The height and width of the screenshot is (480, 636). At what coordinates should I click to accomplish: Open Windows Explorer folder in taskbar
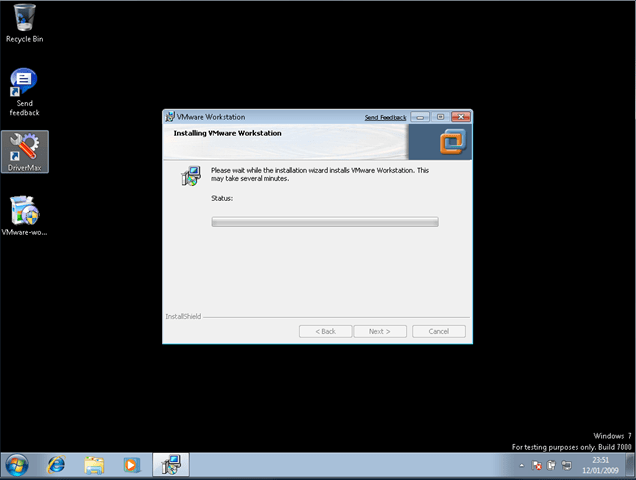click(x=94, y=465)
